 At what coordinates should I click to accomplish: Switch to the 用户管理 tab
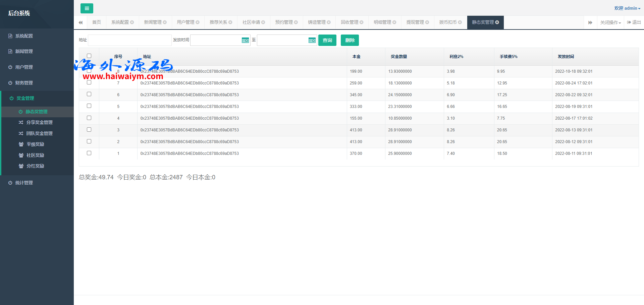pos(185,22)
